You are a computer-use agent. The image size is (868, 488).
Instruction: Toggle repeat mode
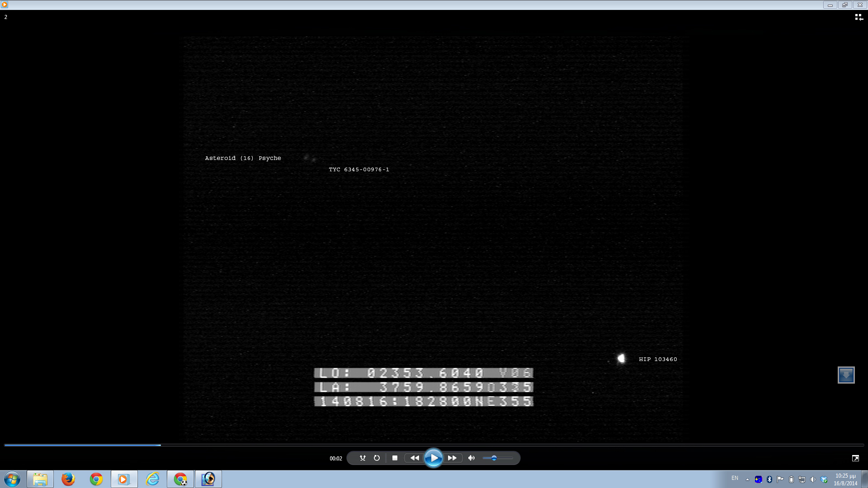pos(377,458)
